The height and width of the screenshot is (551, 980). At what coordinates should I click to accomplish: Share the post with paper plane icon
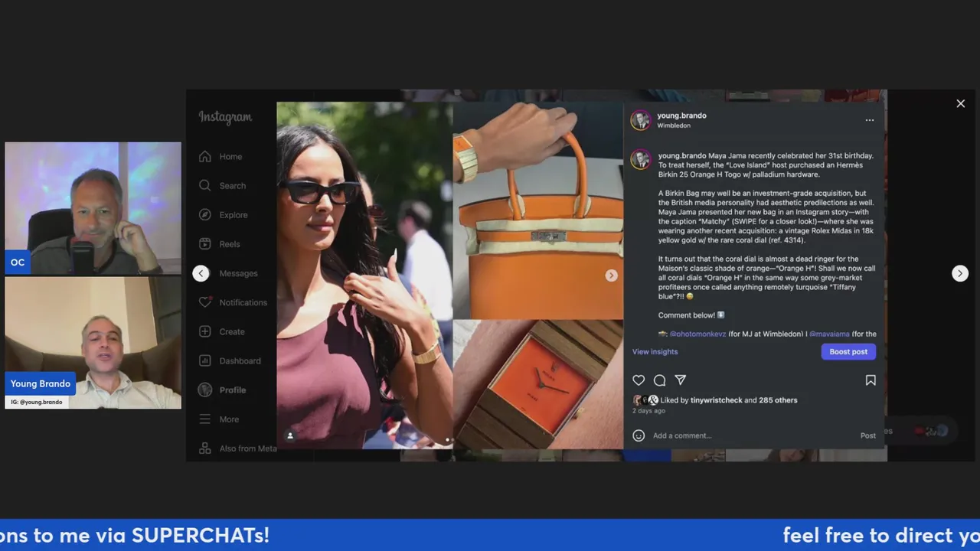[x=680, y=380]
